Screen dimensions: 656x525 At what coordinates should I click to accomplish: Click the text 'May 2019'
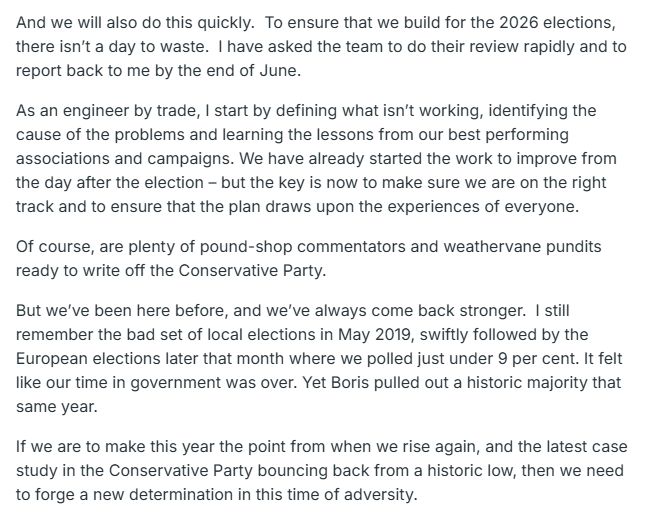pos(374,334)
